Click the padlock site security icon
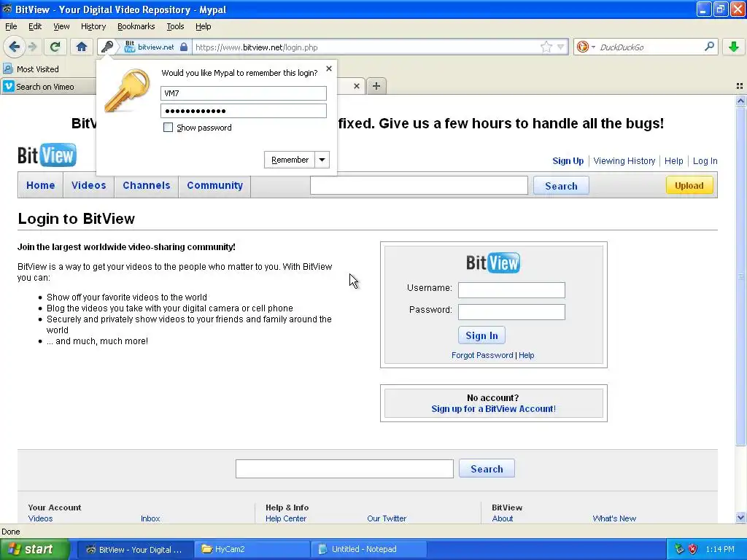 point(183,47)
